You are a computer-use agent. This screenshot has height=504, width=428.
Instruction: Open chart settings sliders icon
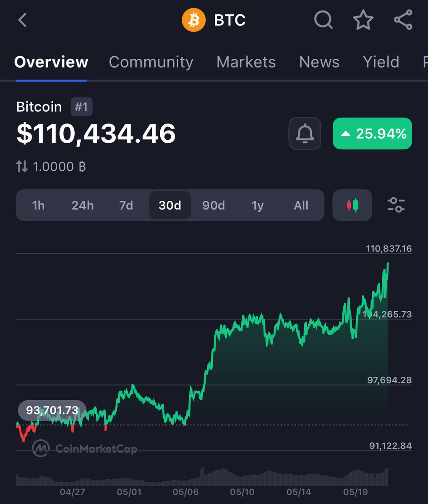pyautogui.click(x=396, y=205)
